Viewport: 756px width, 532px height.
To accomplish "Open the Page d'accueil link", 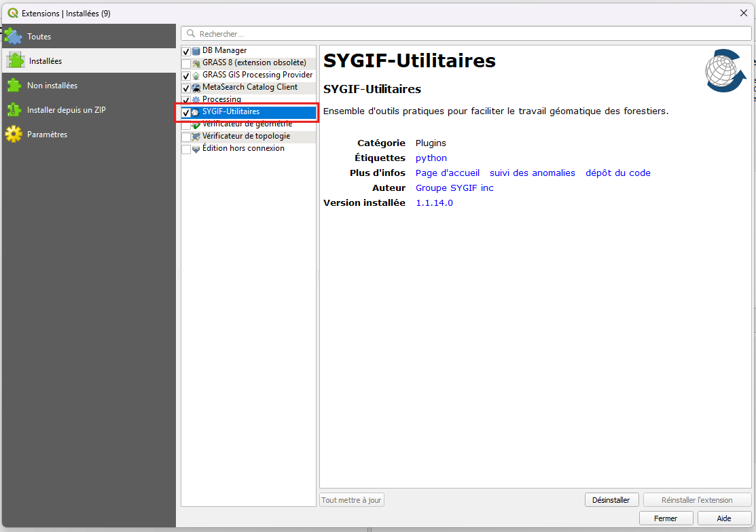I will pyautogui.click(x=448, y=173).
